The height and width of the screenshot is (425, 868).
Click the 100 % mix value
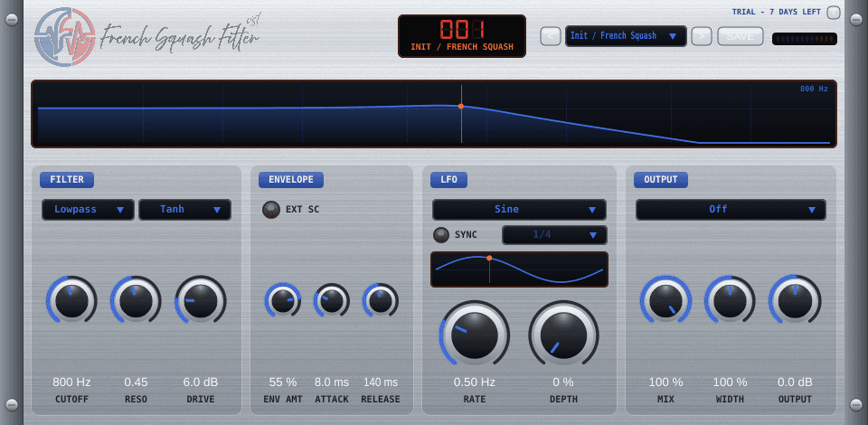click(x=666, y=382)
